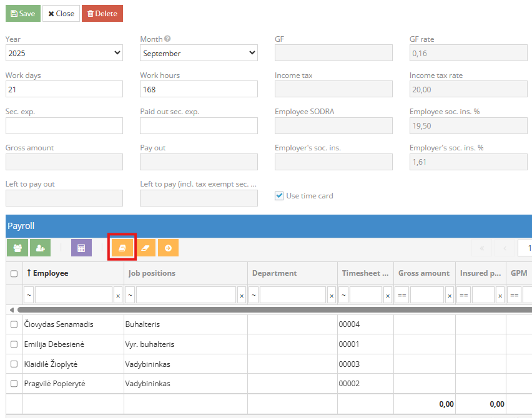Image resolution: width=532 pixels, height=418 pixels.
Task: Click the orange eraser icon
Action: (145, 248)
